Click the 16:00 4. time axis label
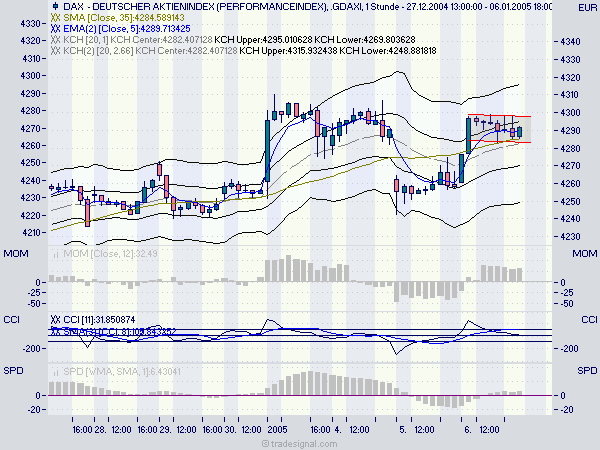The image size is (600, 450). pos(325,429)
